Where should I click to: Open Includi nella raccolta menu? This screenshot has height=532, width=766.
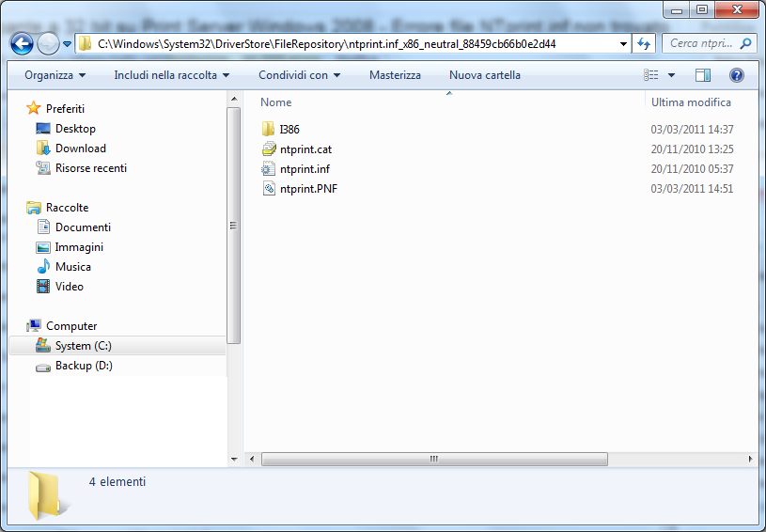click(171, 75)
